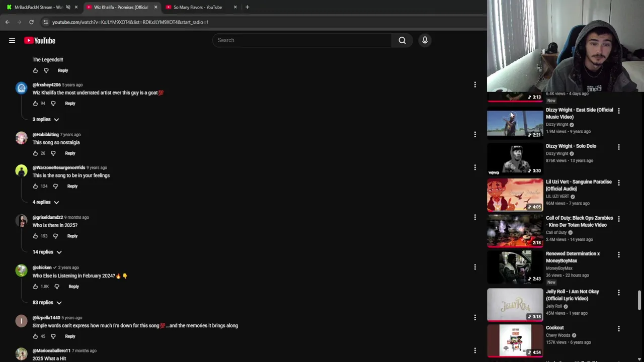Expand 3 replies under @frxshey4206 comment
The height and width of the screenshot is (362, 644).
tap(46, 120)
